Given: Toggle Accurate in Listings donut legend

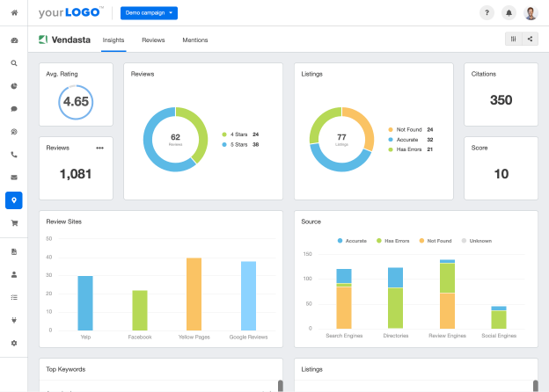Looking at the screenshot, I should pos(410,140).
